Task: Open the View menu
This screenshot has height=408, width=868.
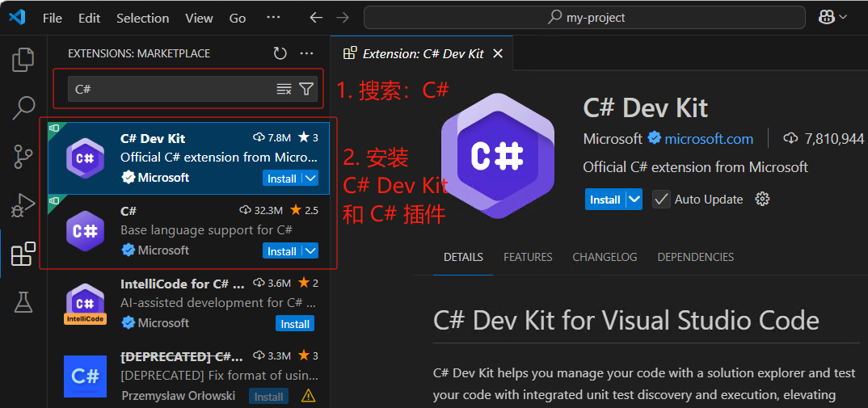Action: pos(199,18)
